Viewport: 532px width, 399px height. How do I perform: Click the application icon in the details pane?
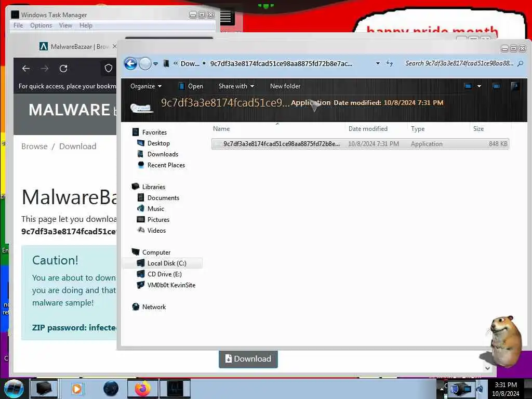[x=141, y=108]
